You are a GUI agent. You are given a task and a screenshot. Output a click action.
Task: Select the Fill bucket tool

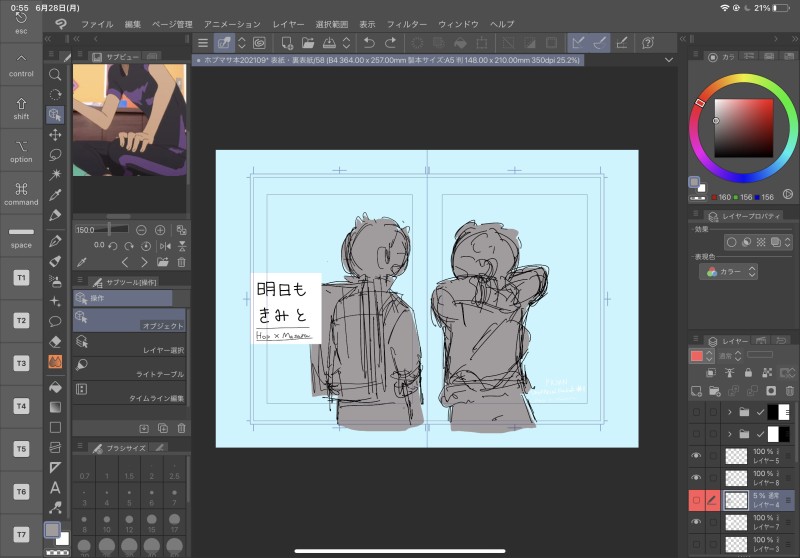(x=55, y=387)
